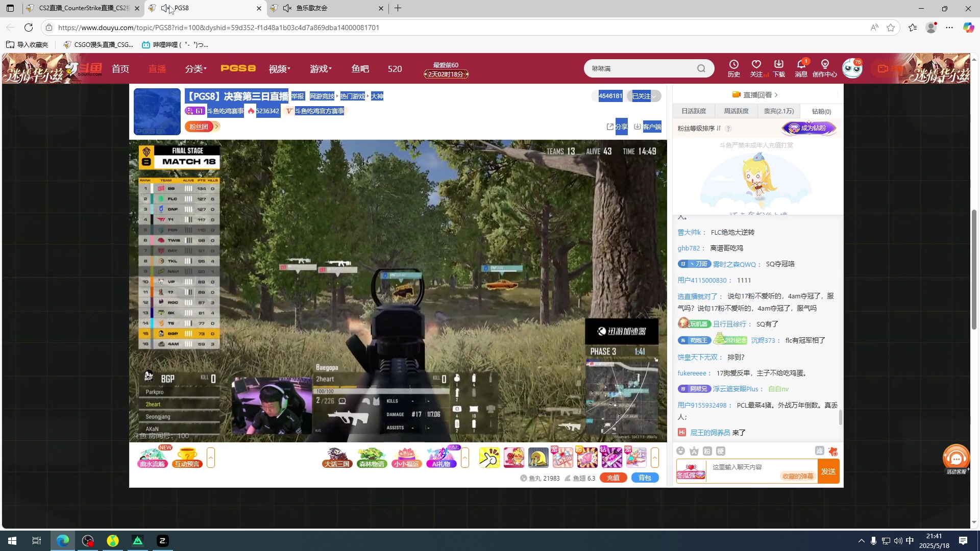Expand the 分类 dropdown menu
The height and width of the screenshot is (551, 980).
[x=195, y=69]
